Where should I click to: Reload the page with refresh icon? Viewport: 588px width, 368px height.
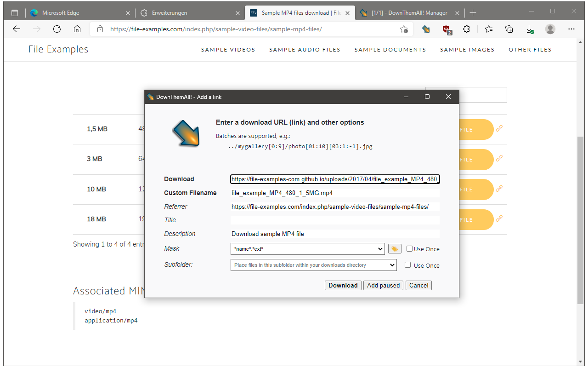tap(57, 29)
